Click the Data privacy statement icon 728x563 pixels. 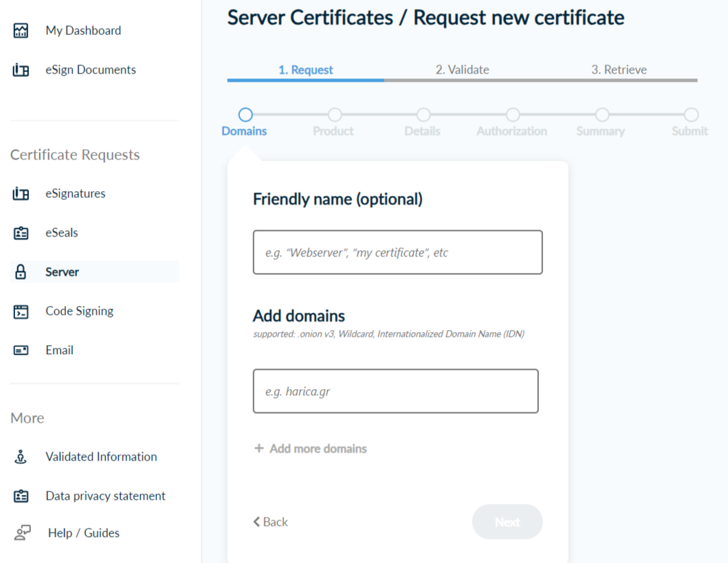21,496
